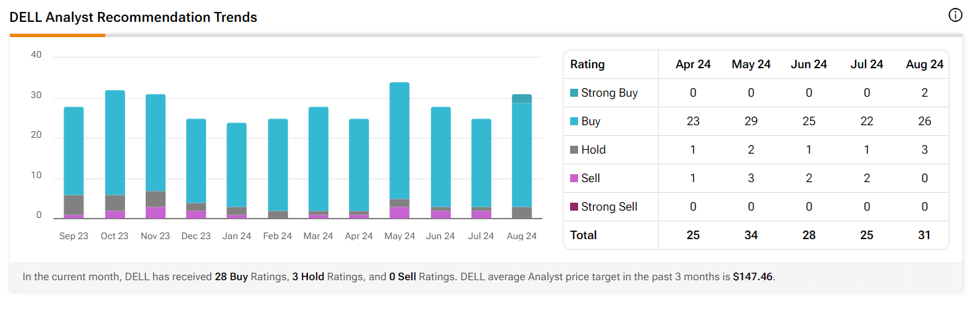Click the Sep 23 stacked bar
This screenshot has height=312, width=980.
pos(73,163)
